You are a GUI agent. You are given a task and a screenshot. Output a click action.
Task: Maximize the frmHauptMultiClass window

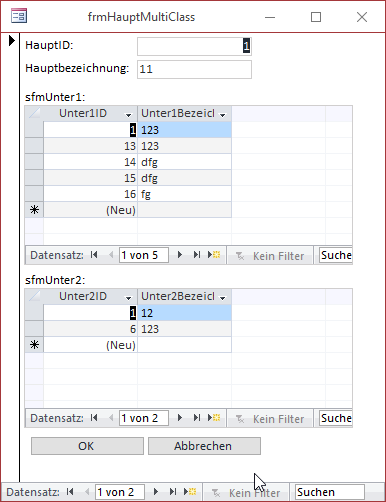316,17
